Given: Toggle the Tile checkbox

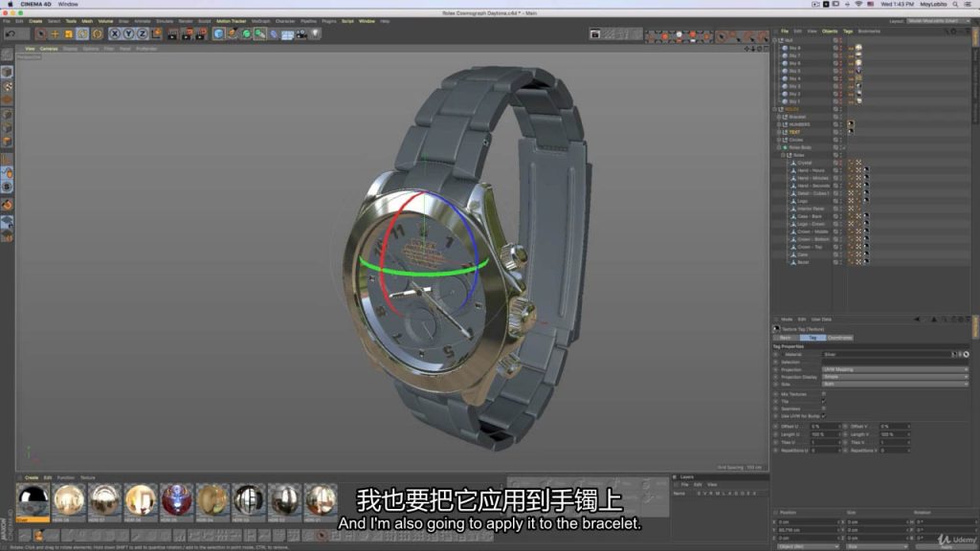Looking at the screenshot, I should (824, 402).
